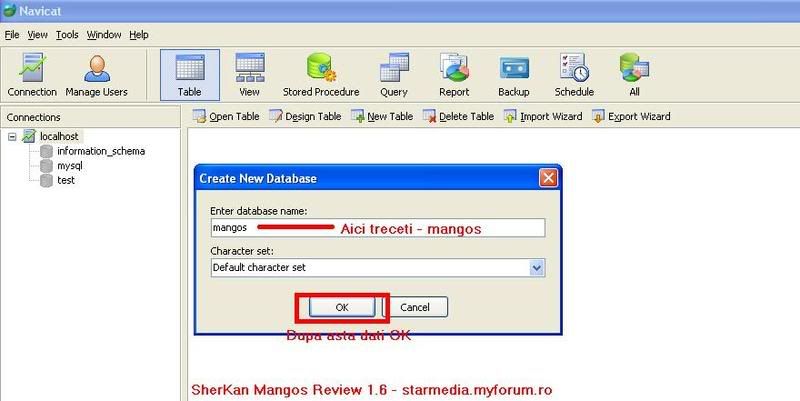
Task: Open the Schedule section icon
Action: [x=573, y=75]
